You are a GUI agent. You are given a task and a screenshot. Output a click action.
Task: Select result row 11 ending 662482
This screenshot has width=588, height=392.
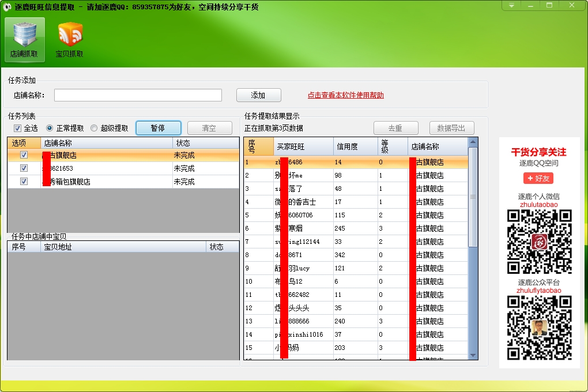coord(356,295)
